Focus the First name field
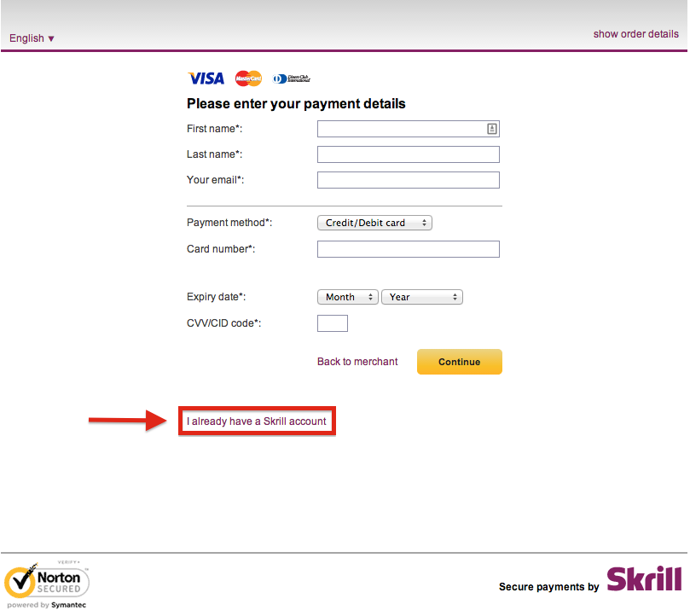 (x=409, y=129)
